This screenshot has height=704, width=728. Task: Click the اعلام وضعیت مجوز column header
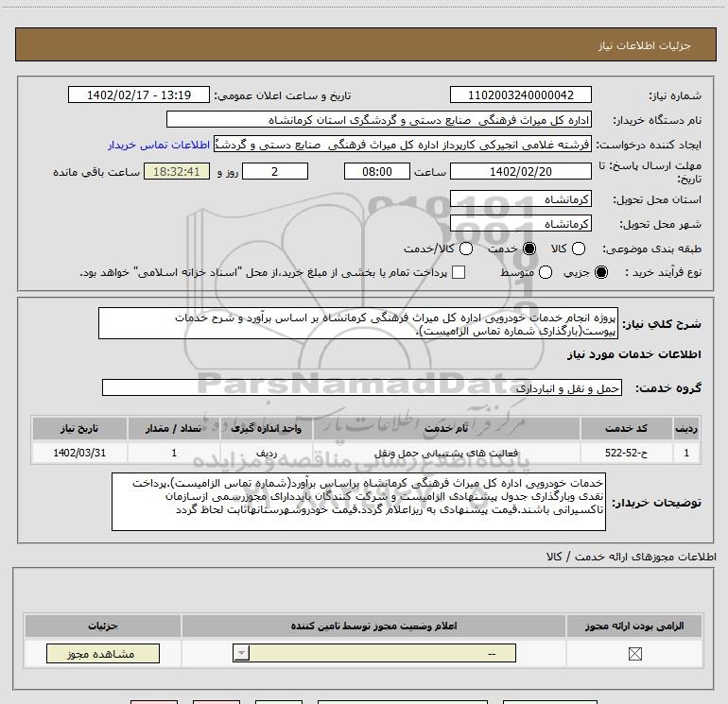coord(373,626)
